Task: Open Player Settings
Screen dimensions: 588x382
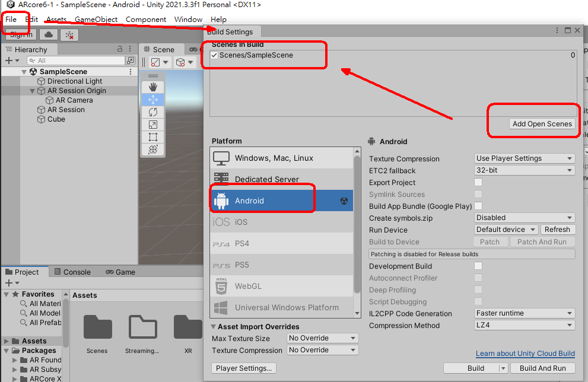Action: [x=244, y=368]
